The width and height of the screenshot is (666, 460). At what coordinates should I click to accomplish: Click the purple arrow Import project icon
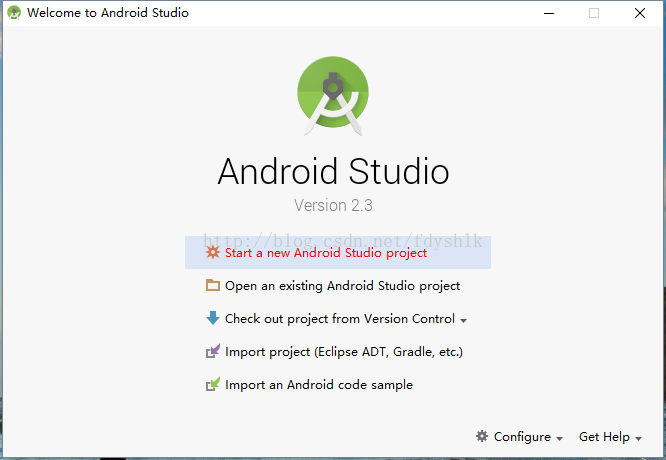pyautogui.click(x=213, y=351)
